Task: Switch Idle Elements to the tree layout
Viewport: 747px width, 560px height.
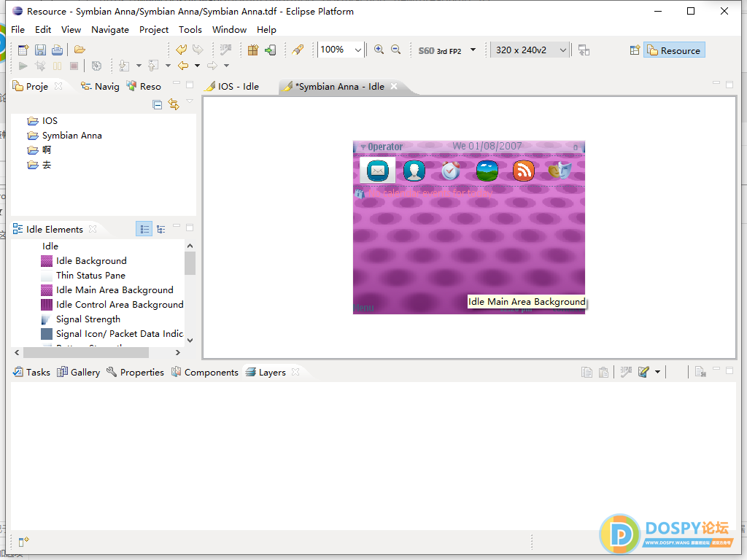Action: 161,230
